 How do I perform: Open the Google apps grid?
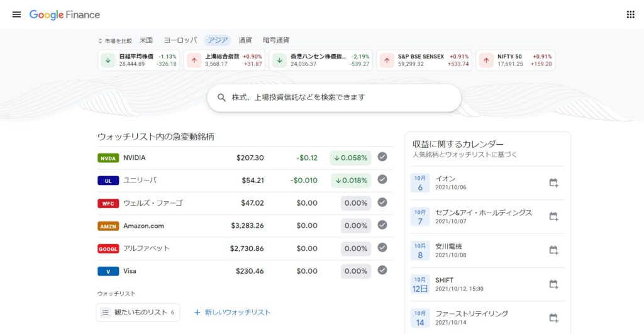pos(630,14)
